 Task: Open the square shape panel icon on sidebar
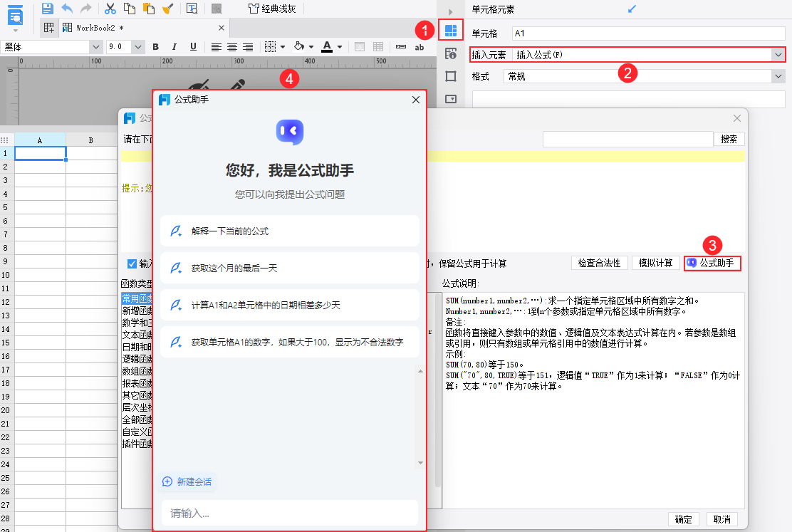click(451, 76)
